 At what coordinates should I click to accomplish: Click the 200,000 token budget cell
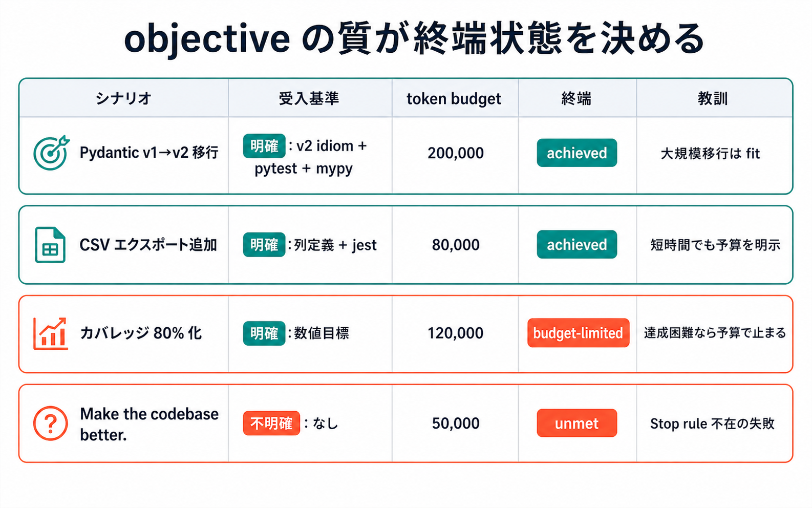(x=456, y=153)
